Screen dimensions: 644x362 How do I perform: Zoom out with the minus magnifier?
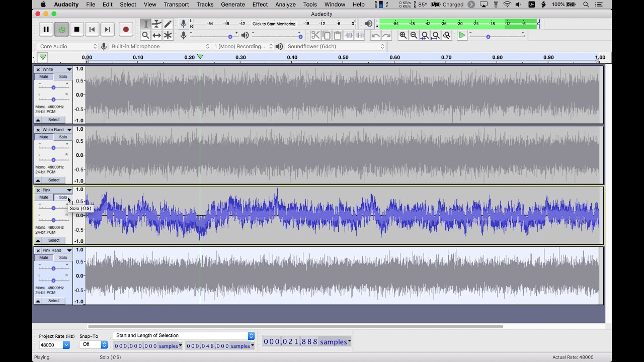coord(414,35)
